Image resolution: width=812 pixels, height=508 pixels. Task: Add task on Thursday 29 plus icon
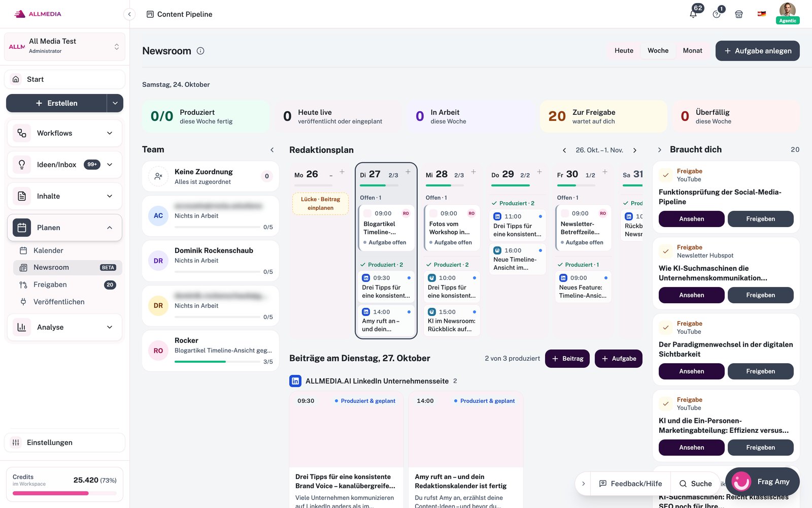(539, 172)
